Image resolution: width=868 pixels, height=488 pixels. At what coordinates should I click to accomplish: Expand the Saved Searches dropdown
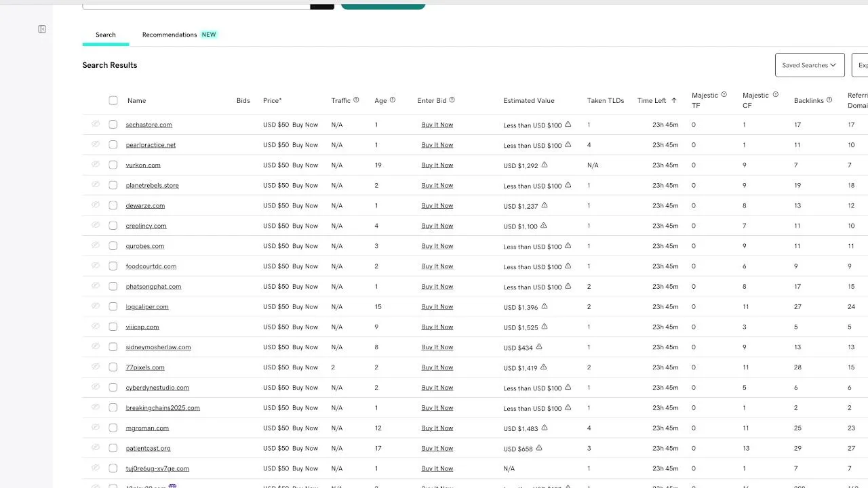click(810, 65)
